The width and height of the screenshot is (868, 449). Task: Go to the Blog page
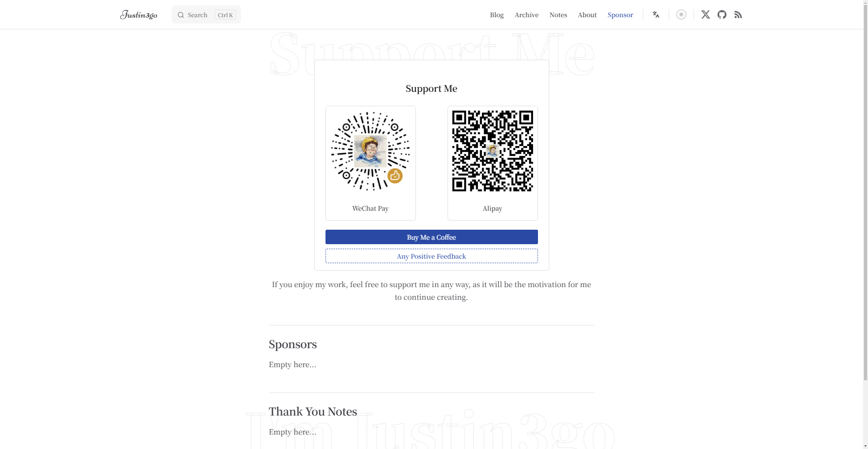496,14
